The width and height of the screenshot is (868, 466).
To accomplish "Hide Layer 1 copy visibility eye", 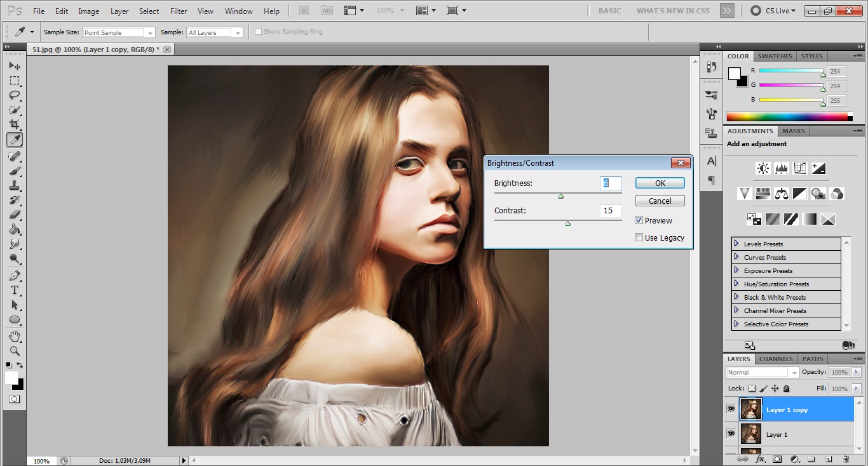I will click(x=731, y=409).
